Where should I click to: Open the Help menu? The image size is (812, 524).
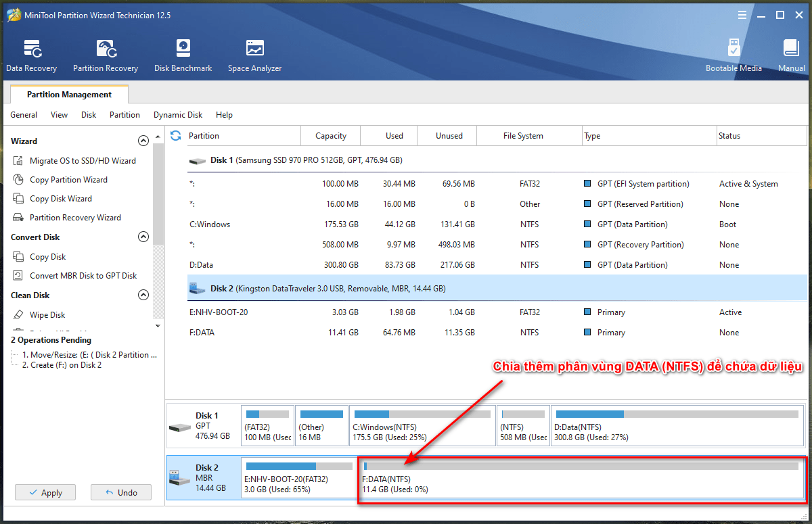coord(224,115)
